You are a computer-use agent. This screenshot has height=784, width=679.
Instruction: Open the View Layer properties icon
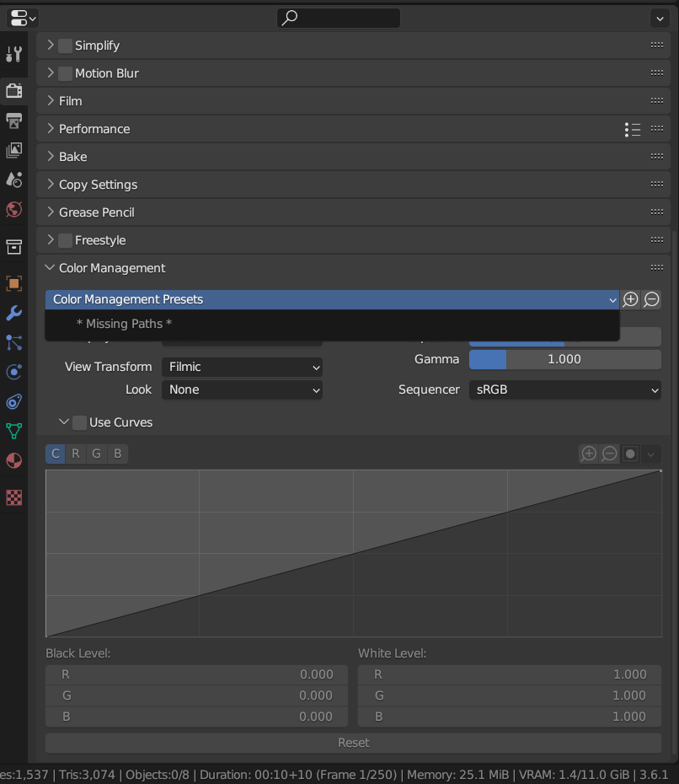click(x=13, y=150)
